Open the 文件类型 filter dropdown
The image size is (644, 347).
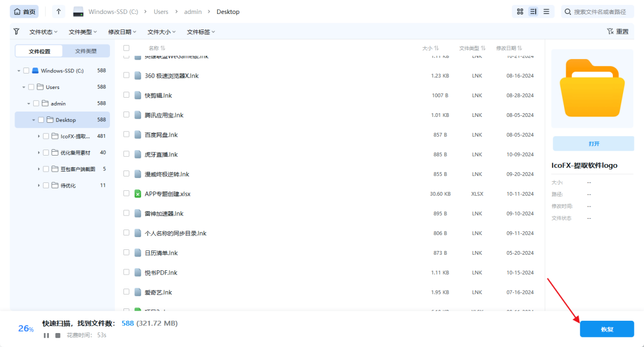point(83,32)
